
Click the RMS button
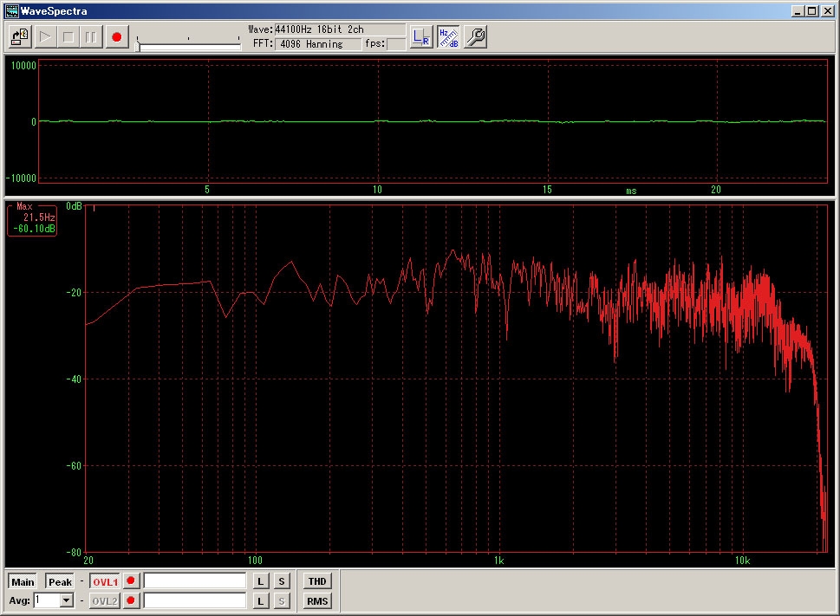pos(317,600)
